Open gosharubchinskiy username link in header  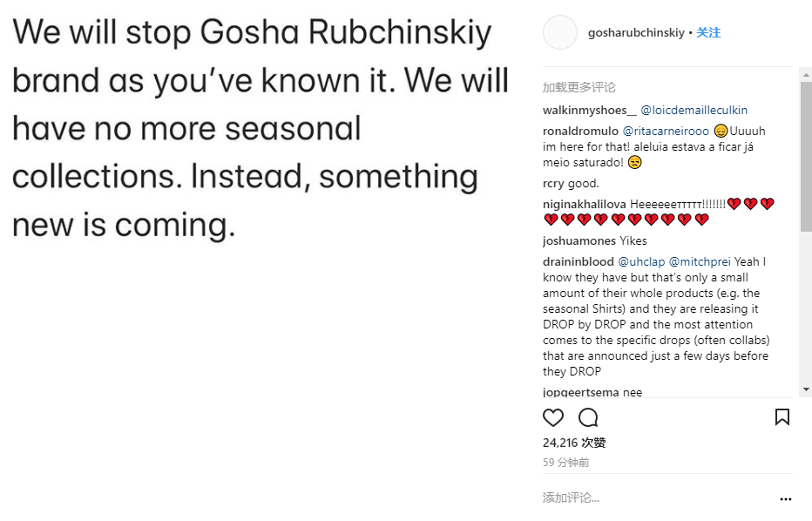pos(637,32)
